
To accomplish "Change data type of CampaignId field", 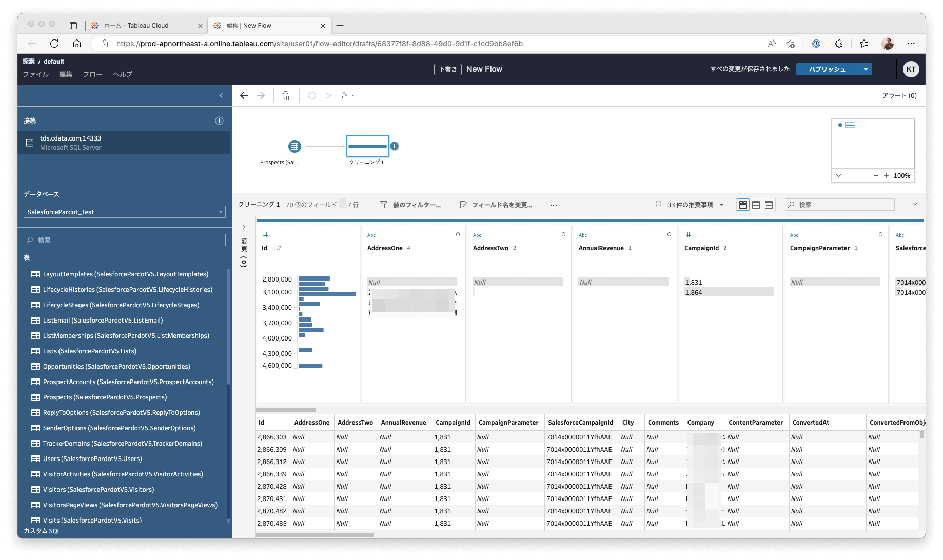I will 689,235.
